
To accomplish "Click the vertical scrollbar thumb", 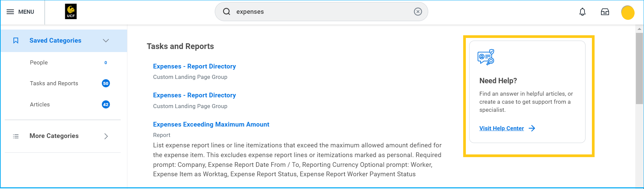I will [639, 67].
